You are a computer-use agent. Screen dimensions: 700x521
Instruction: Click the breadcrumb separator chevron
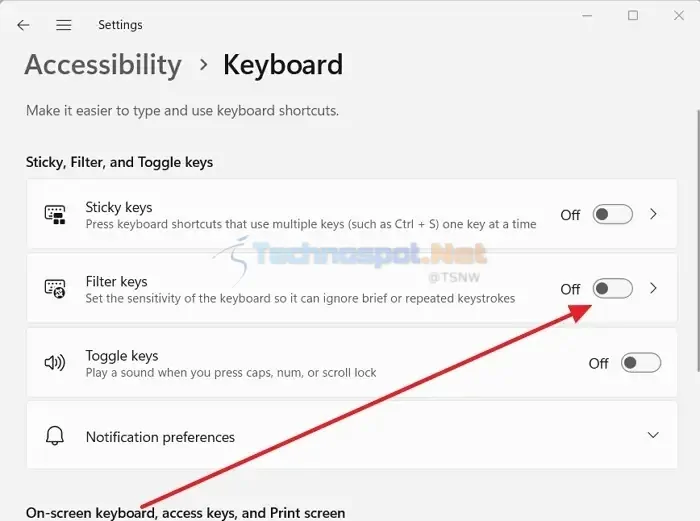point(204,65)
